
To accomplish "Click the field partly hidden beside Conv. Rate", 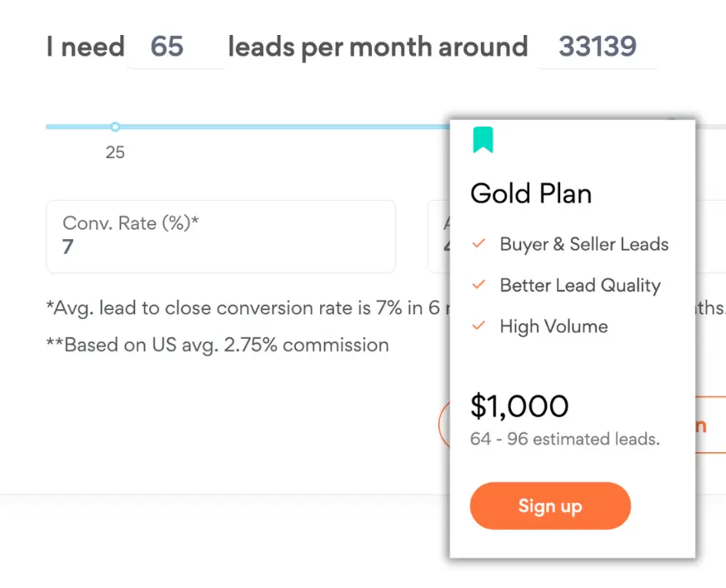I will (x=438, y=237).
